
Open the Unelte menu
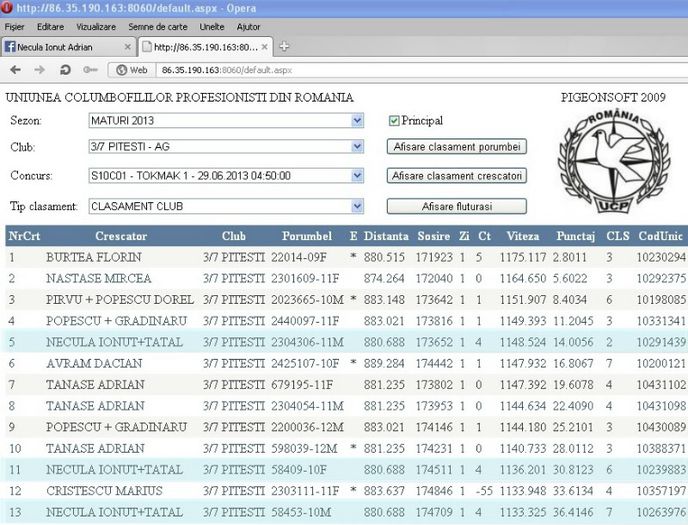[x=212, y=26]
